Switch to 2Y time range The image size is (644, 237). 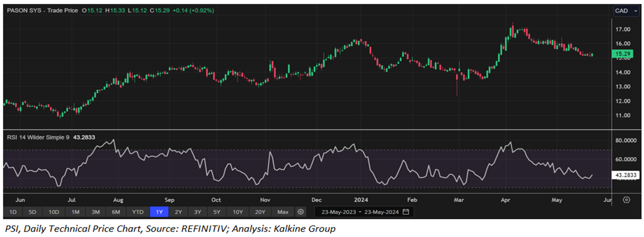[178, 212]
